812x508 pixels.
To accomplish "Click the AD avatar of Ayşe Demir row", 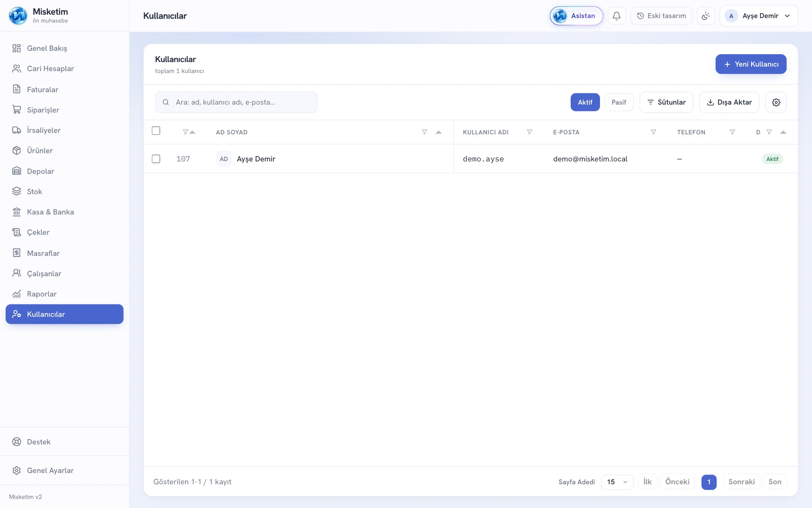I will point(224,159).
